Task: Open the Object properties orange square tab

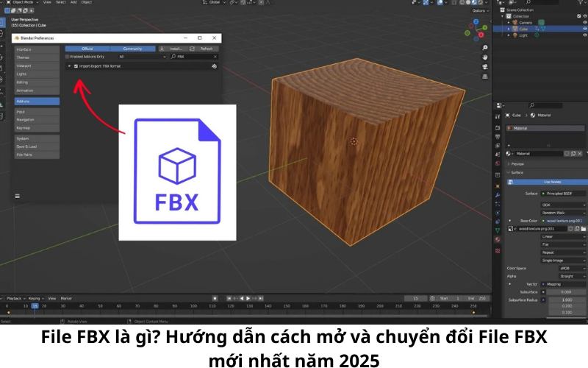Action: coord(498,186)
